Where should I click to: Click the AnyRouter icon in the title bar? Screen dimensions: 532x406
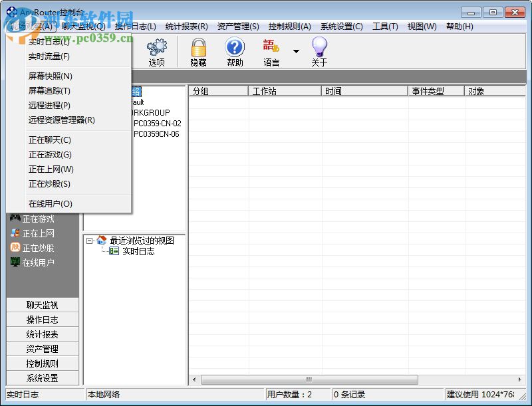coord(9,11)
